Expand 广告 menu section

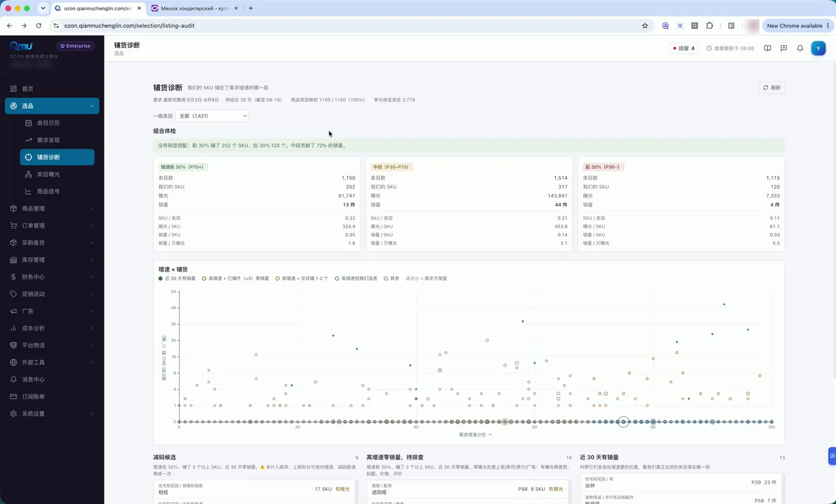click(52, 311)
